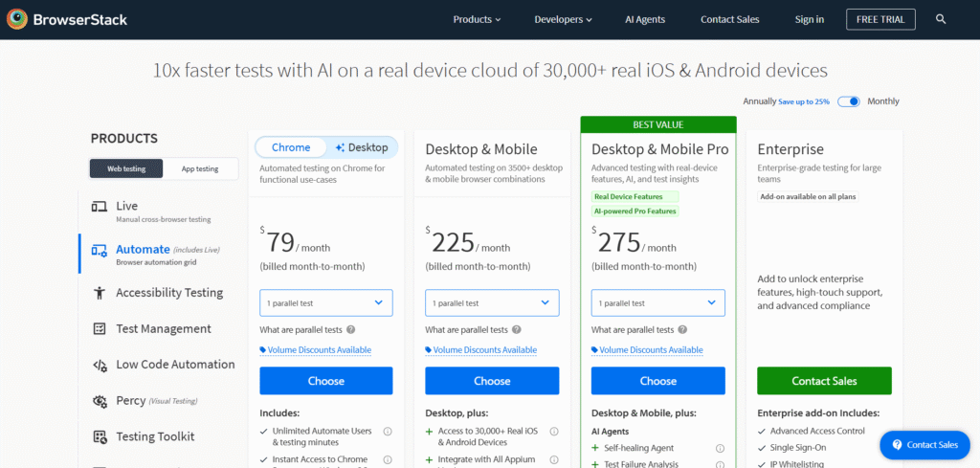
Task: Click the BEST VALUE banner
Action: click(658, 124)
